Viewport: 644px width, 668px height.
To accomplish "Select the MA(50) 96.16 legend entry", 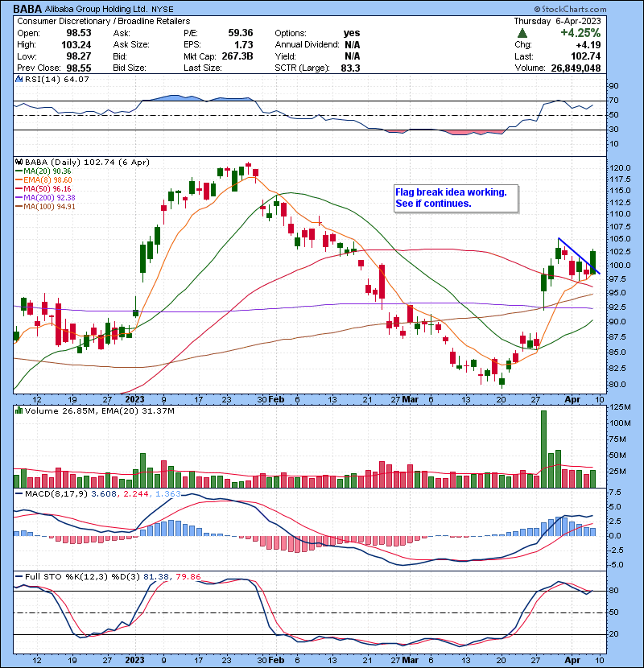I will click(43, 188).
